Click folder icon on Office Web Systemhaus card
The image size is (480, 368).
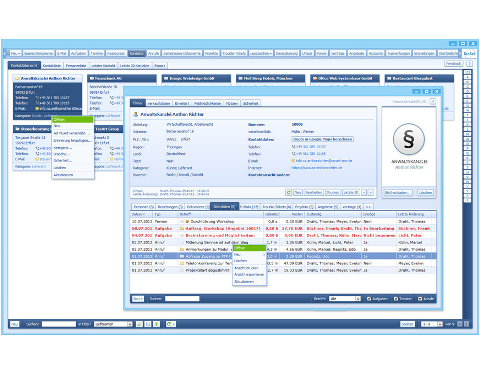314,78
